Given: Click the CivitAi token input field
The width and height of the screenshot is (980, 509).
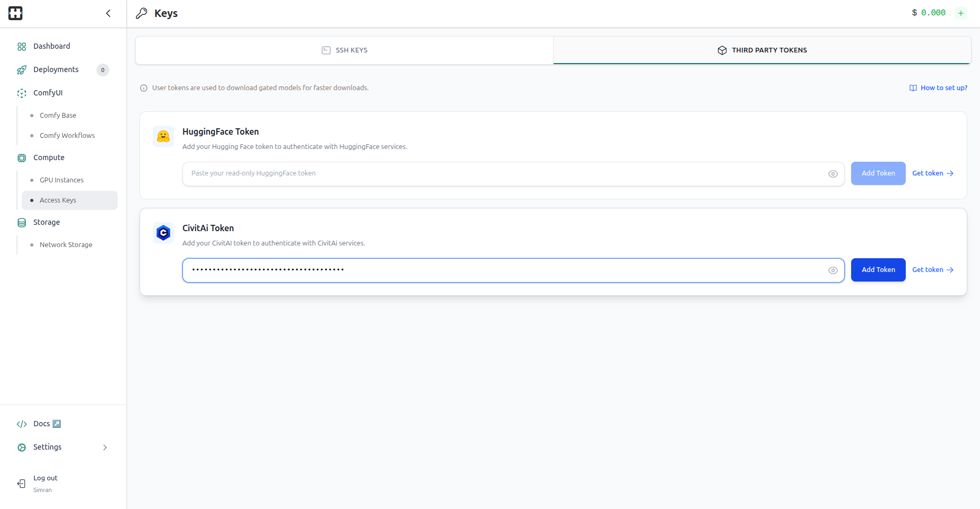Looking at the screenshot, I should pos(513,270).
